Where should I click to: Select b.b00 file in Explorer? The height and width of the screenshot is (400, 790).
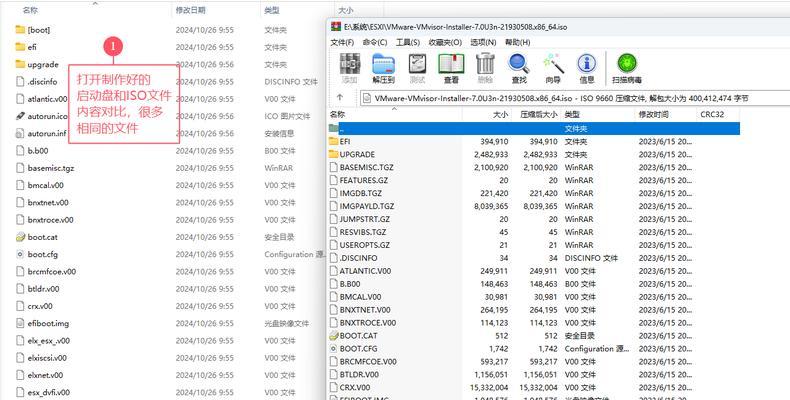click(32, 151)
